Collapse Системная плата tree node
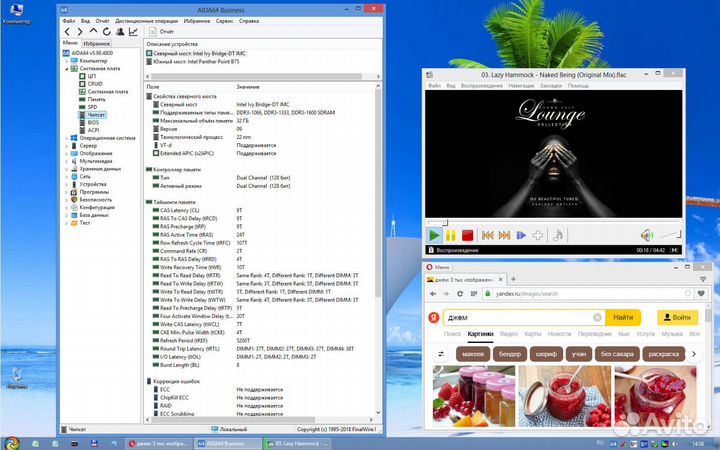Screen dimensions: 720x450 (67, 69)
